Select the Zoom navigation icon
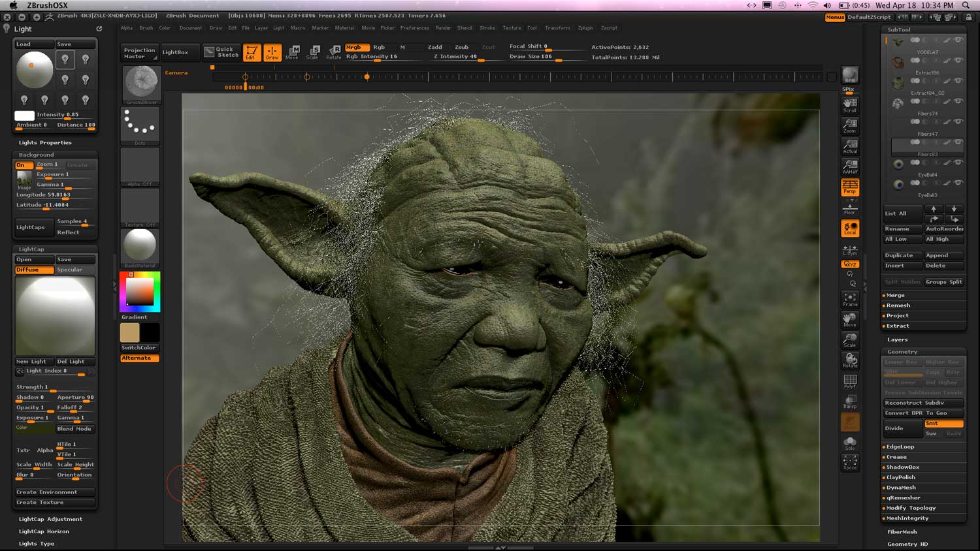Screen dimensions: 980x551 coord(850,125)
